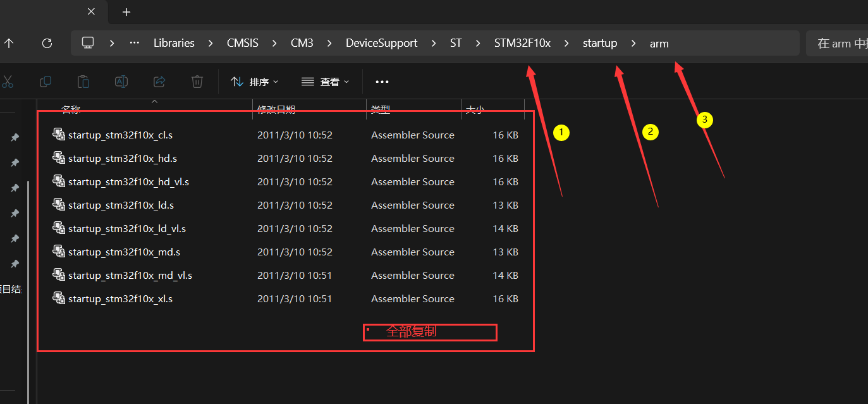Screen dimensions: 868x404
Task: Expand chevron after CMSIS breadcrumb
Action: [x=274, y=43]
